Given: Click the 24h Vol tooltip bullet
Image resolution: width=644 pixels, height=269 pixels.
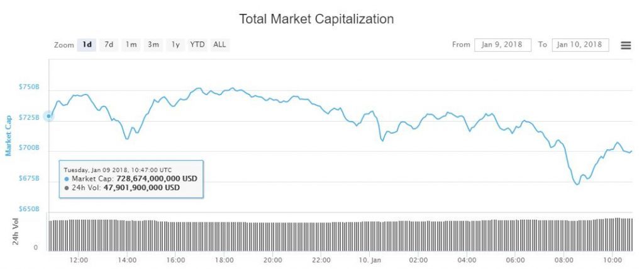Looking at the screenshot, I should point(66,188).
